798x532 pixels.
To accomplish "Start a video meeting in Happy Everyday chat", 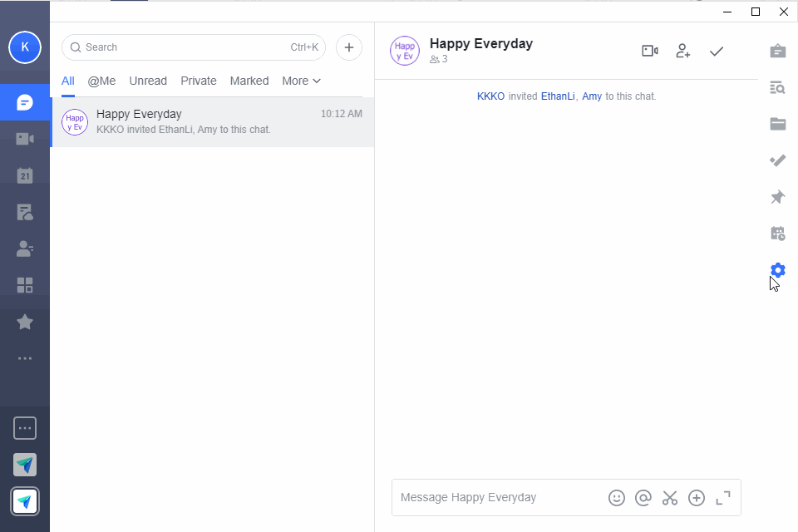I will coord(649,51).
